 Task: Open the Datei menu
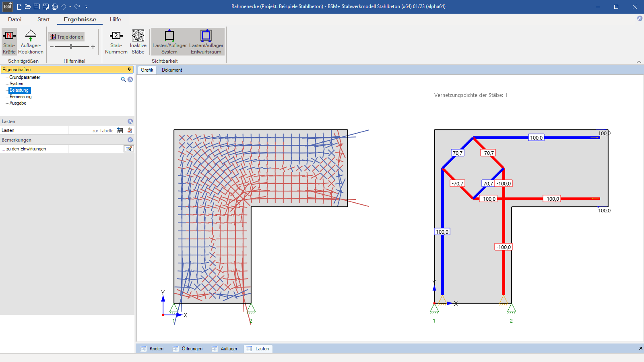[14, 19]
